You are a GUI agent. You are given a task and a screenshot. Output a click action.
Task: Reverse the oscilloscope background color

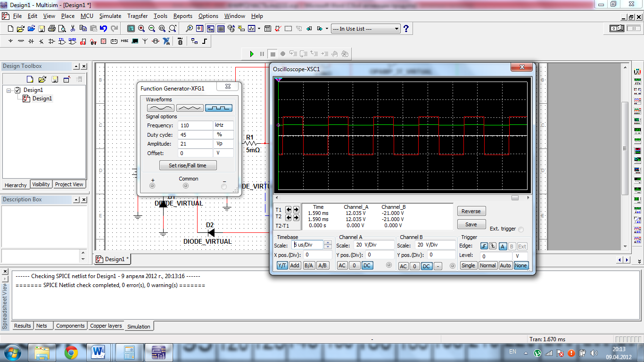tap(471, 211)
